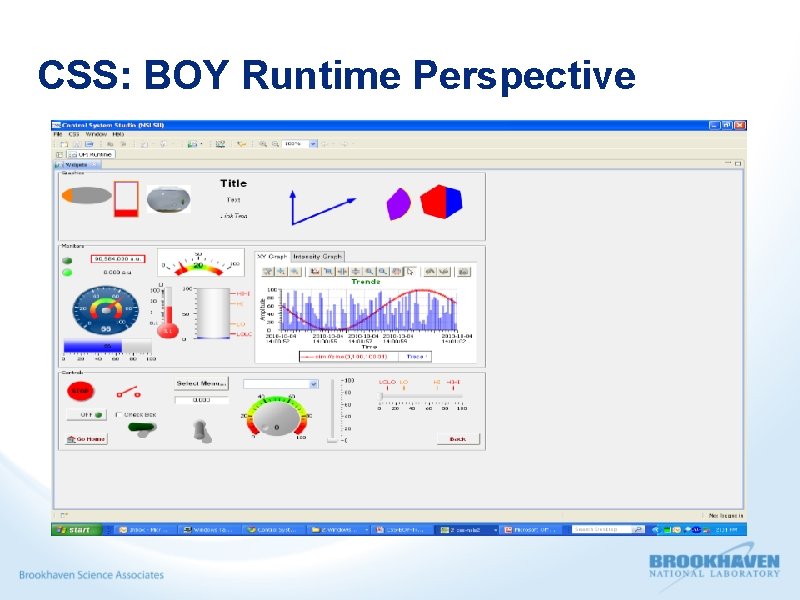This screenshot has height=600, width=800.
Task: Click the perform auto scale graph icon
Action: pyautogui.click(x=315, y=271)
